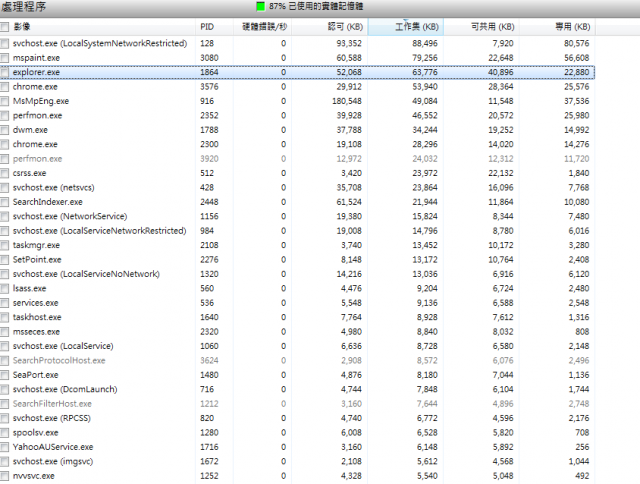Viewport: 640px width, 484px height.
Task: Tick the YahooAUService.exe checkbox
Action: [x=4, y=447]
